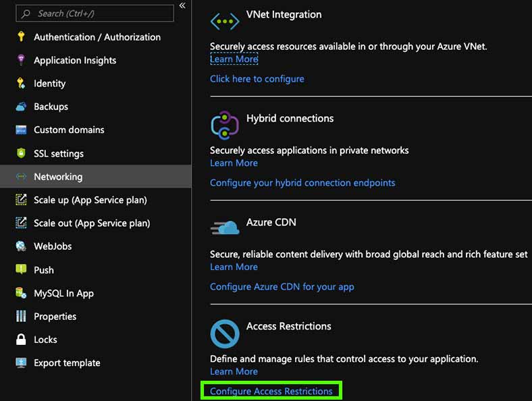Click here to configure VNet Integration

(x=257, y=79)
